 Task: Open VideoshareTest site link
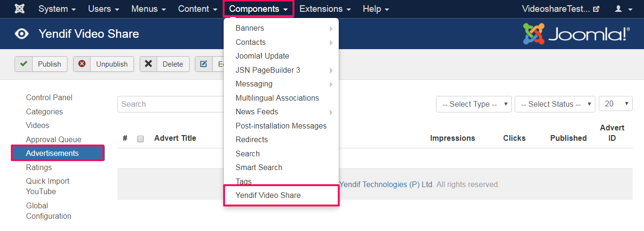560,9
